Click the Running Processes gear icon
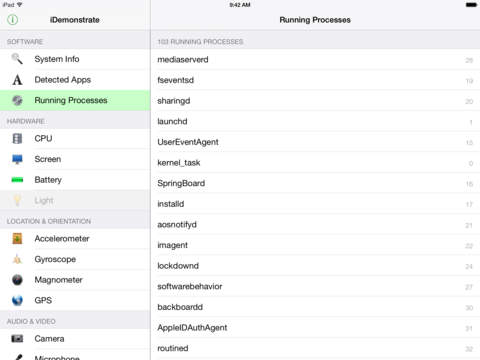 [x=17, y=100]
